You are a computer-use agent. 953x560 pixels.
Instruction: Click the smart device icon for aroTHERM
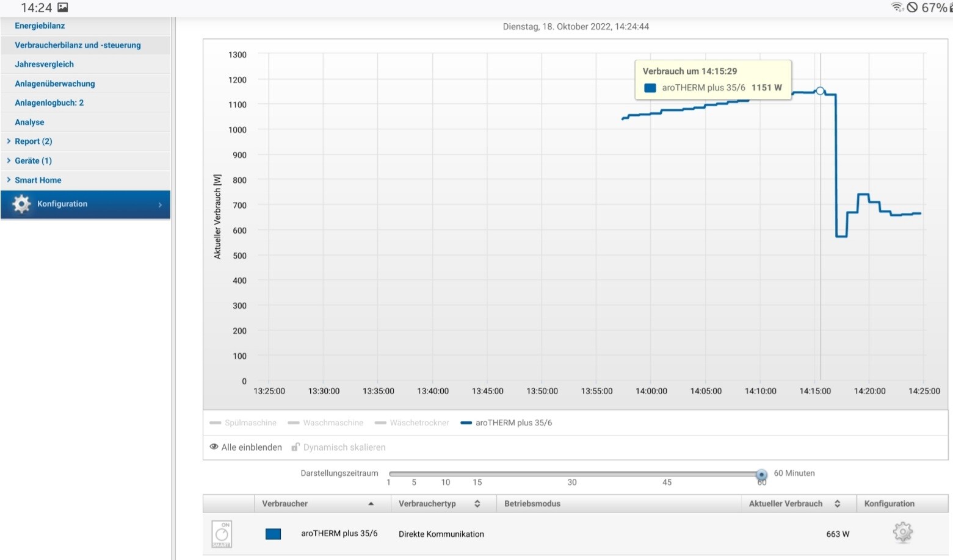[222, 534]
